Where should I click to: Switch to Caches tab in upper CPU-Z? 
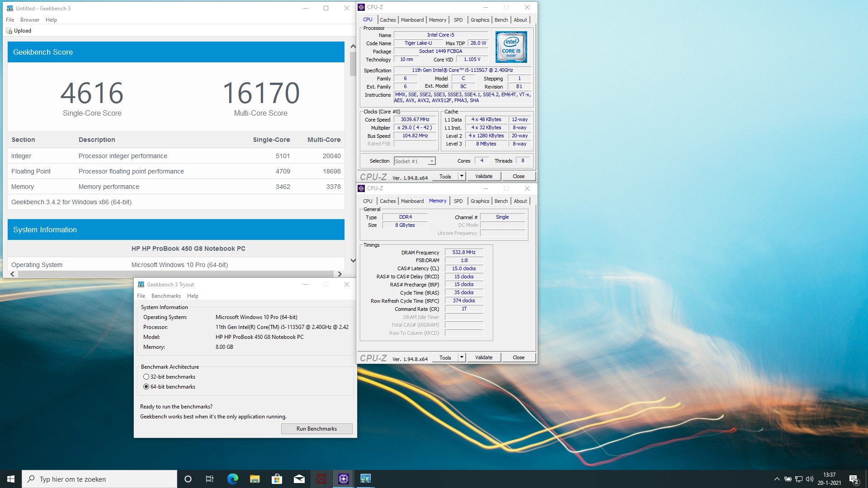coord(387,20)
